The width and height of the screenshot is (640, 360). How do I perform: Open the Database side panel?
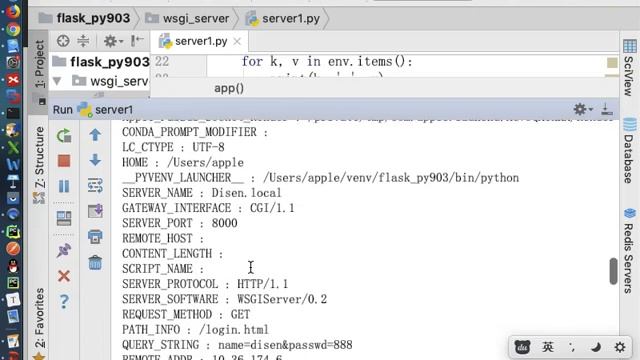[629, 151]
